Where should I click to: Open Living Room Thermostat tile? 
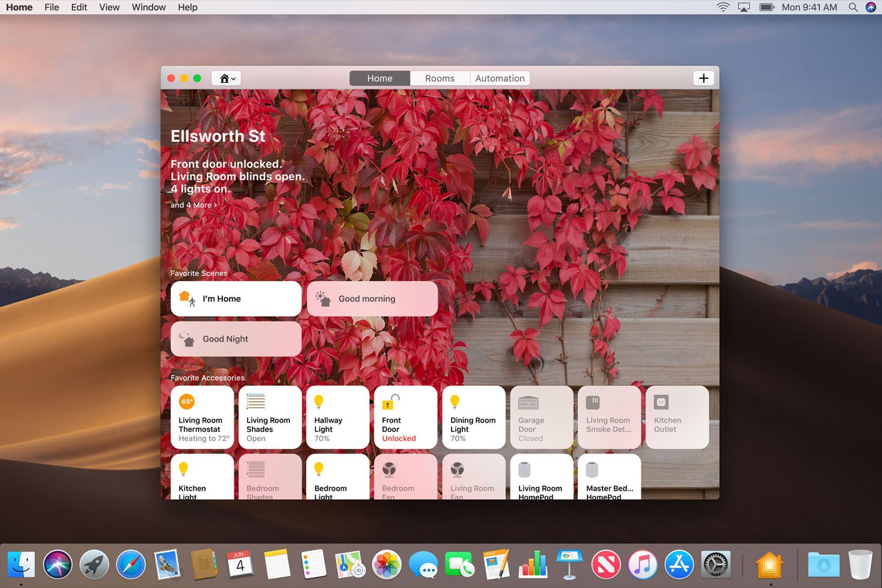[202, 417]
